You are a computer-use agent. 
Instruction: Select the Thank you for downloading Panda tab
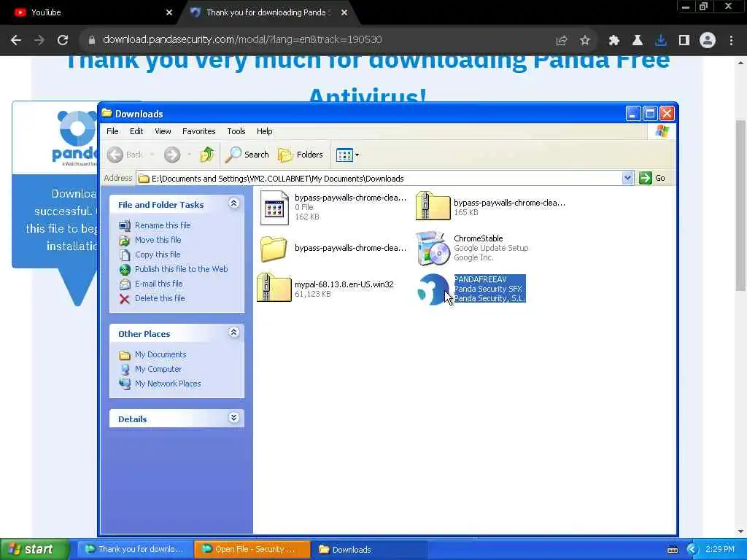(267, 12)
